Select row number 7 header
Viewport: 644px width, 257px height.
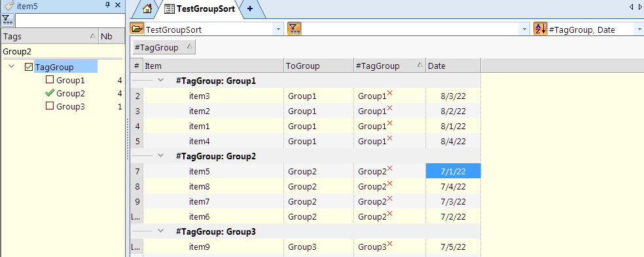pos(137,172)
